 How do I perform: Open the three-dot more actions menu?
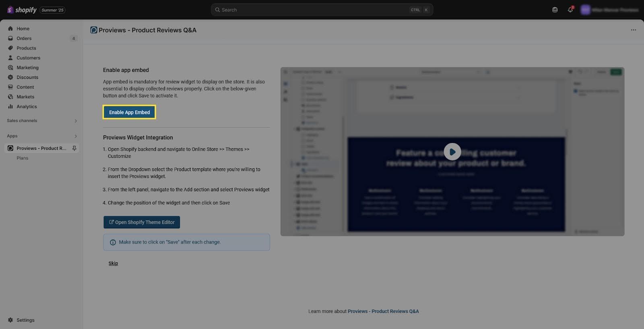point(633,30)
